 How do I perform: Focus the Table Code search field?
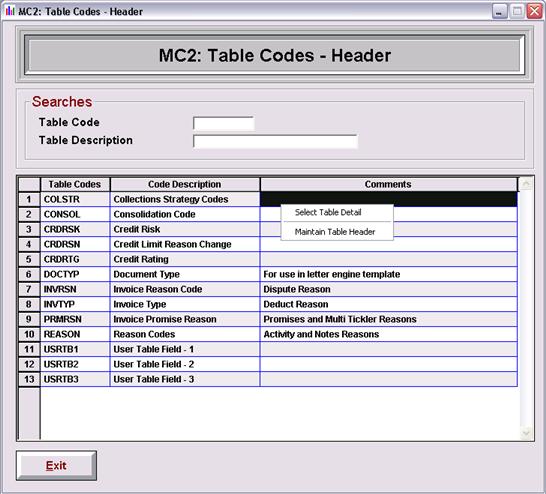224,123
